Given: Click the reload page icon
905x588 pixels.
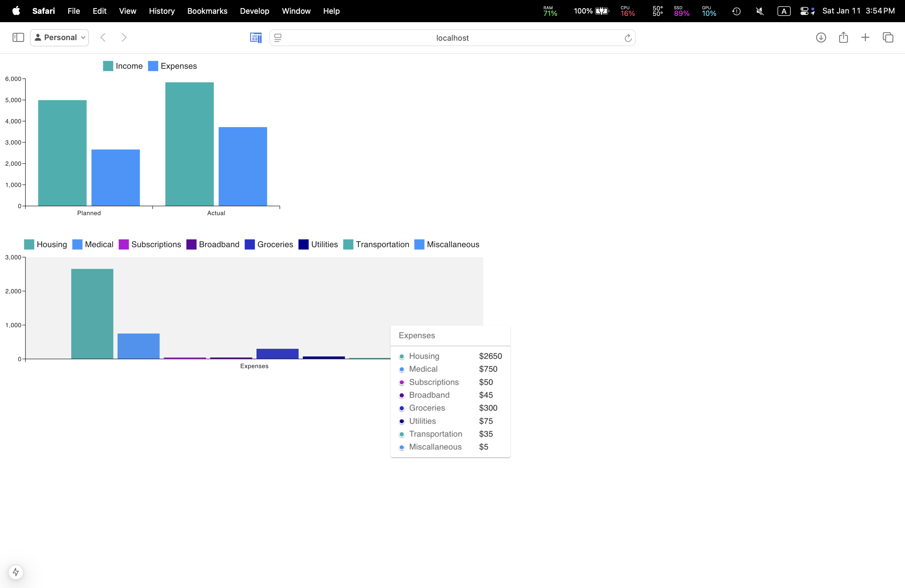Looking at the screenshot, I should [628, 38].
